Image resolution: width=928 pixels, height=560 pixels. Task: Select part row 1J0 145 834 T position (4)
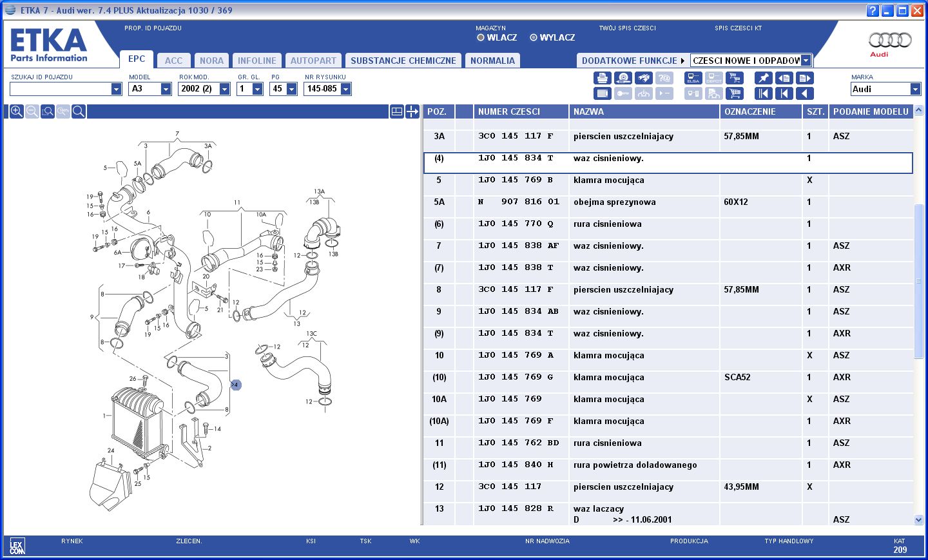(668, 163)
